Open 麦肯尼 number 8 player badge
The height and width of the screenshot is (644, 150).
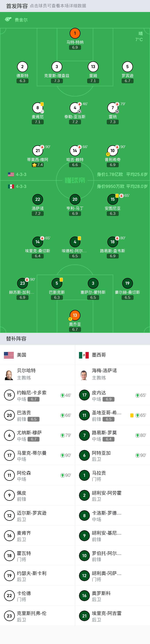tap(38, 108)
